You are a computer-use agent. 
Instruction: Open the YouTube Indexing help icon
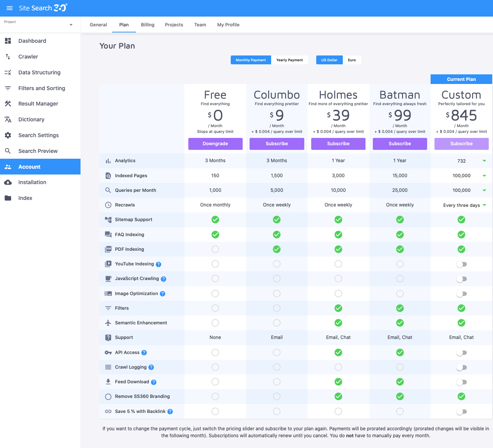click(159, 264)
